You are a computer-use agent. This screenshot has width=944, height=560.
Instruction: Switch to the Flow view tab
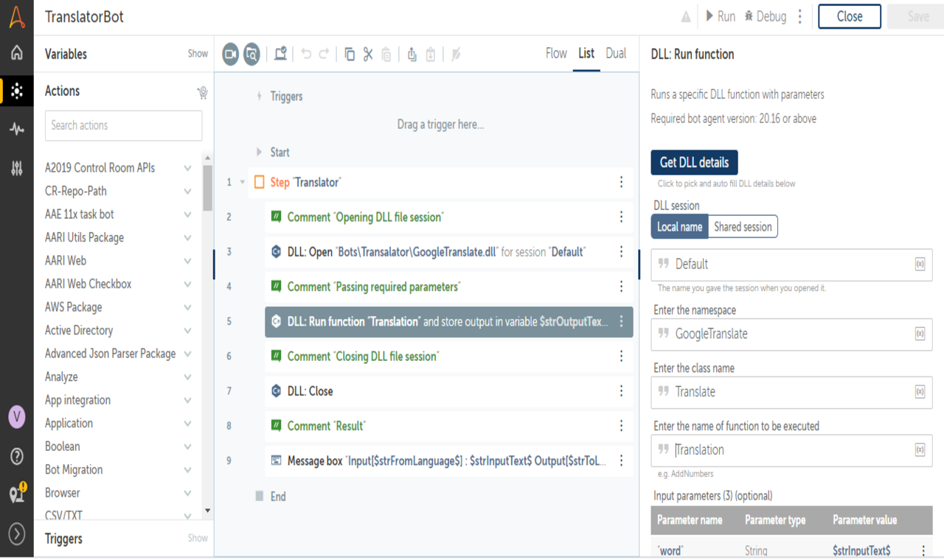tap(556, 53)
